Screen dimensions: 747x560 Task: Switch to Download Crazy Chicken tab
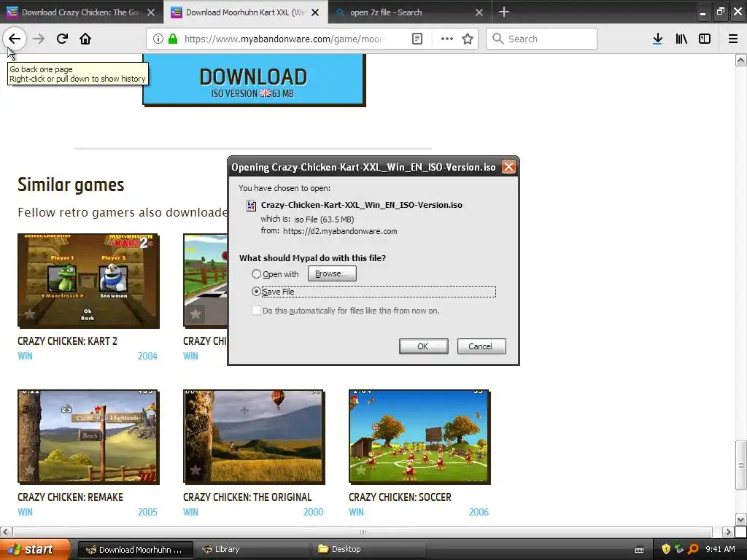point(81,12)
